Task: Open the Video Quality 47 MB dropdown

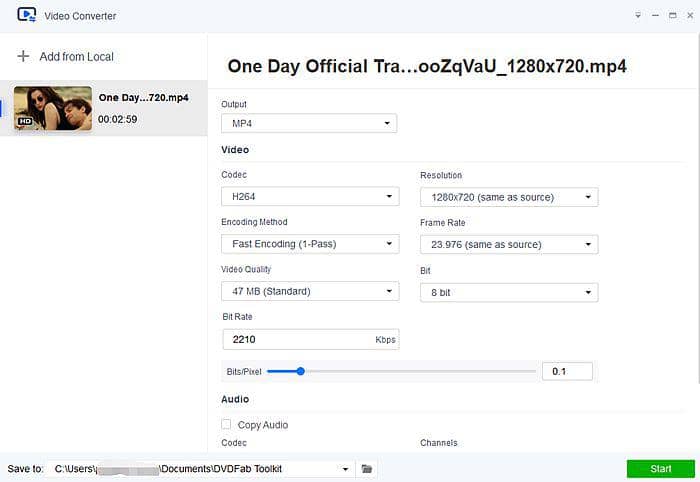Action: click(308, 291)
